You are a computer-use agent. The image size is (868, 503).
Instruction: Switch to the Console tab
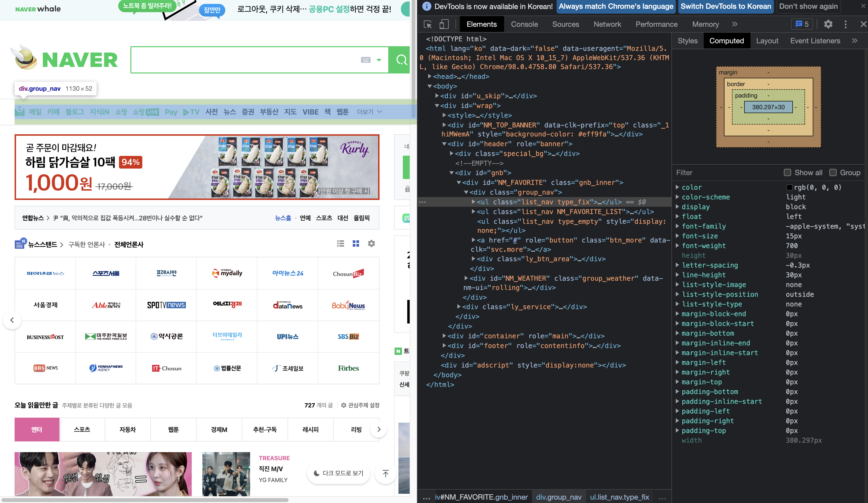tap(524, 24)
